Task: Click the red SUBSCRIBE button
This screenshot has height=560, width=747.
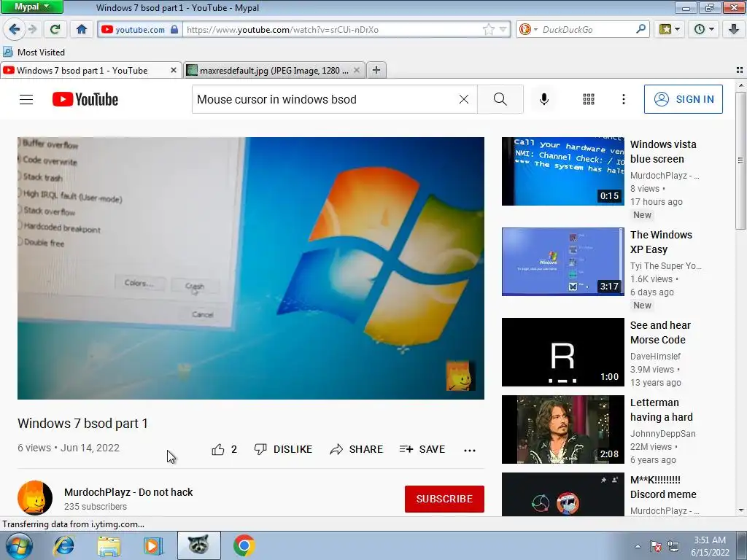Action: (x=444, y=499)
